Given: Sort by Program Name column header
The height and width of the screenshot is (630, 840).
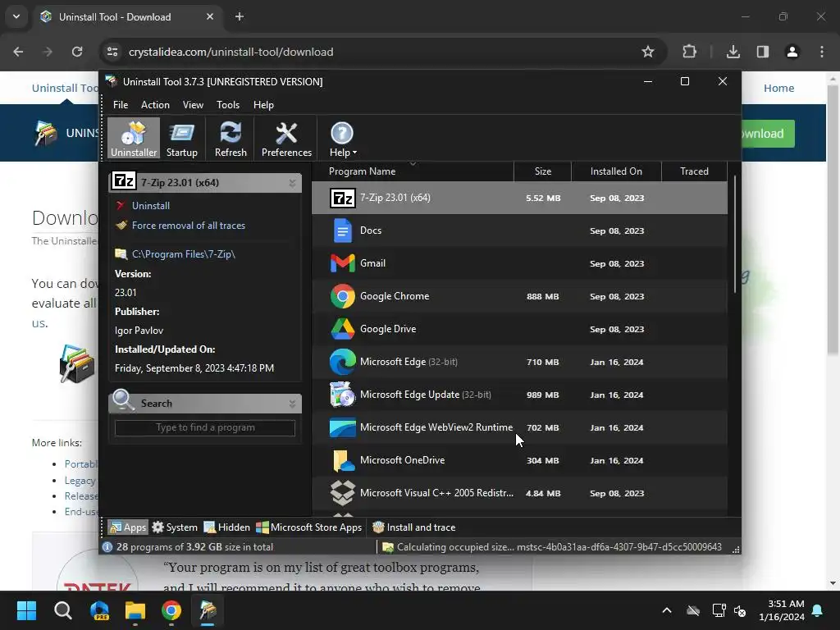Looking at the screenshot, I should point(413,171).
